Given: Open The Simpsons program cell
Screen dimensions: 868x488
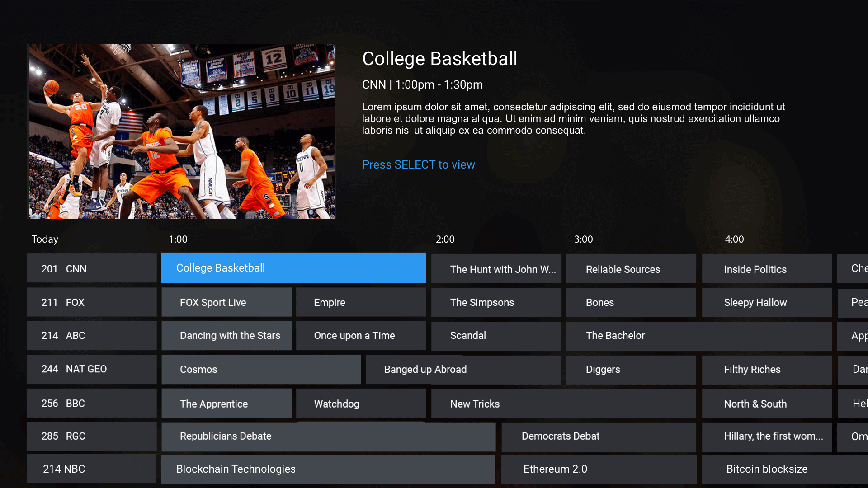Looking at the screenshot, I should pos(496,302).
